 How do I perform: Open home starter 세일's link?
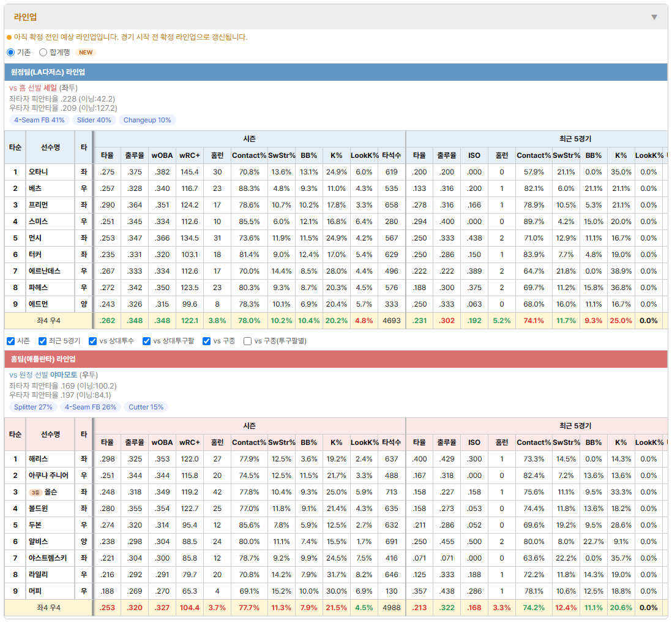(x=50, y=88)
